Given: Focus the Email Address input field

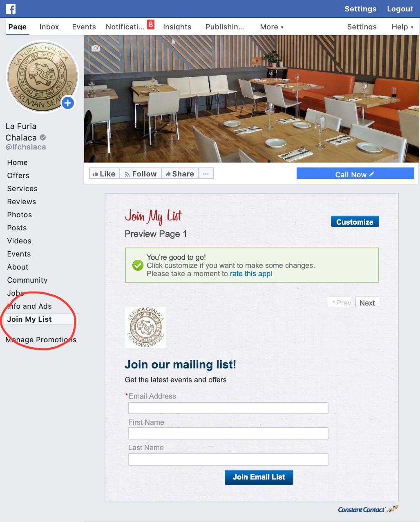Looking at the screenshot, I should (x=228, y=408).
